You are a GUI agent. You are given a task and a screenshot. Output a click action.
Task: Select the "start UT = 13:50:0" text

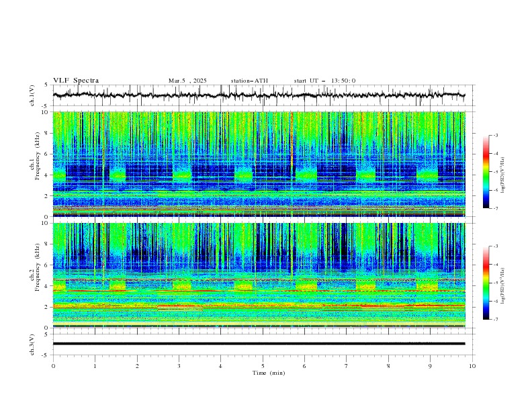point(324,81)
